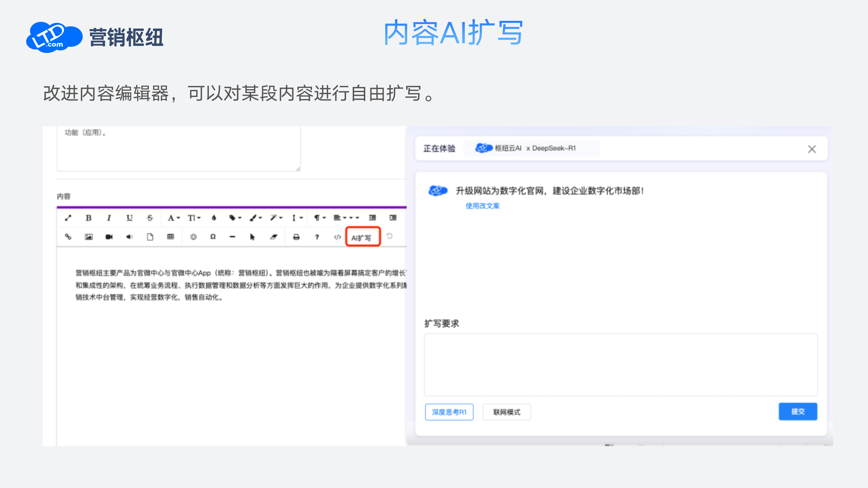Select 联网模式 mode option

click(x=506, y=412)
